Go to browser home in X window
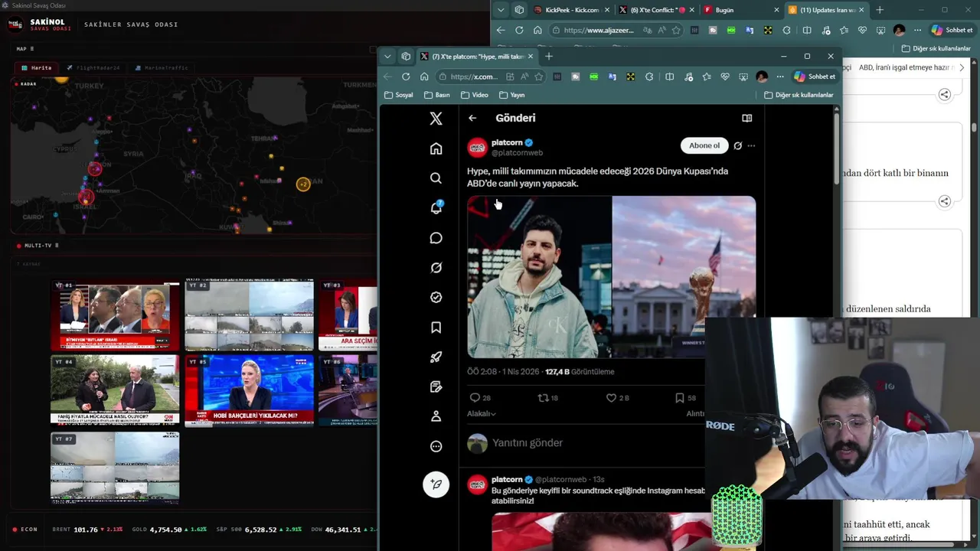Viewport: 980px width, 551px height. point(424,77)
